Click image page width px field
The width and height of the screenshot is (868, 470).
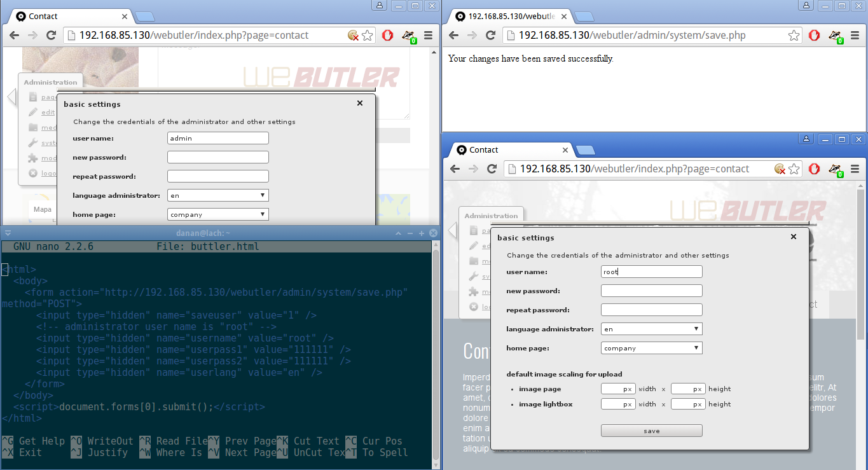click(x=618, y=389)
